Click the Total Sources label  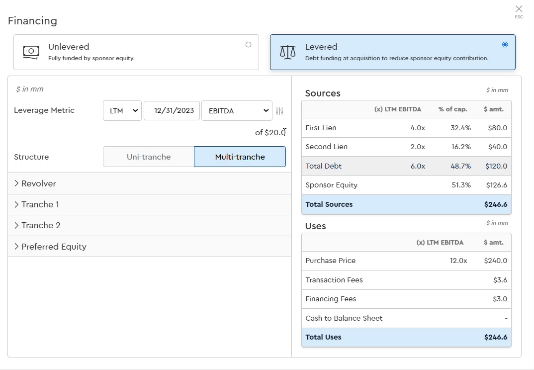[329, 204]
